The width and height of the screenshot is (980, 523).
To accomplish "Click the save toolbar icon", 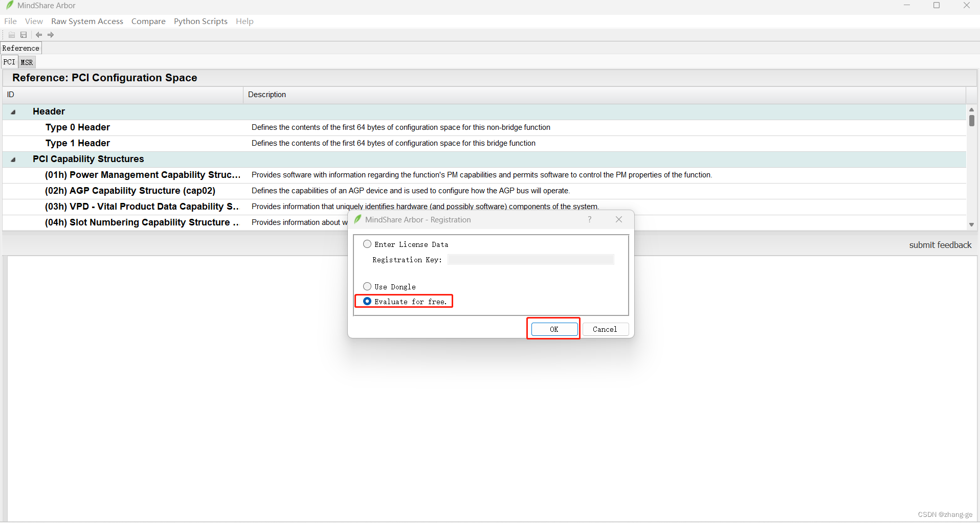I will (24, 34).
